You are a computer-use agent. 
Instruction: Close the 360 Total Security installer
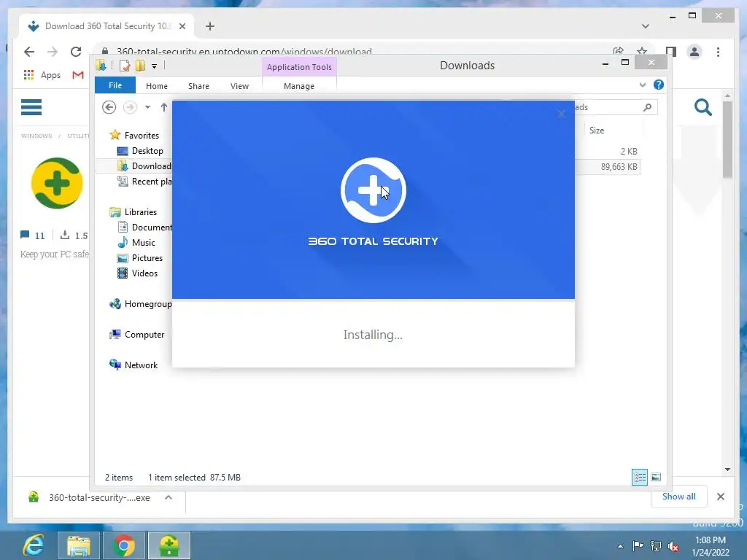click(x=561, y=113)
